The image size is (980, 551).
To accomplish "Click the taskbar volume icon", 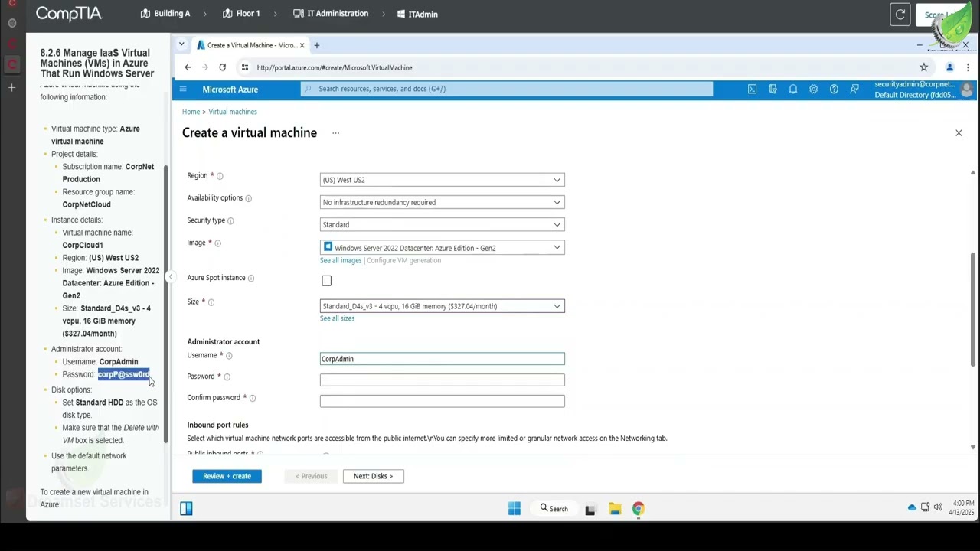I will click(x=938, y=507).
